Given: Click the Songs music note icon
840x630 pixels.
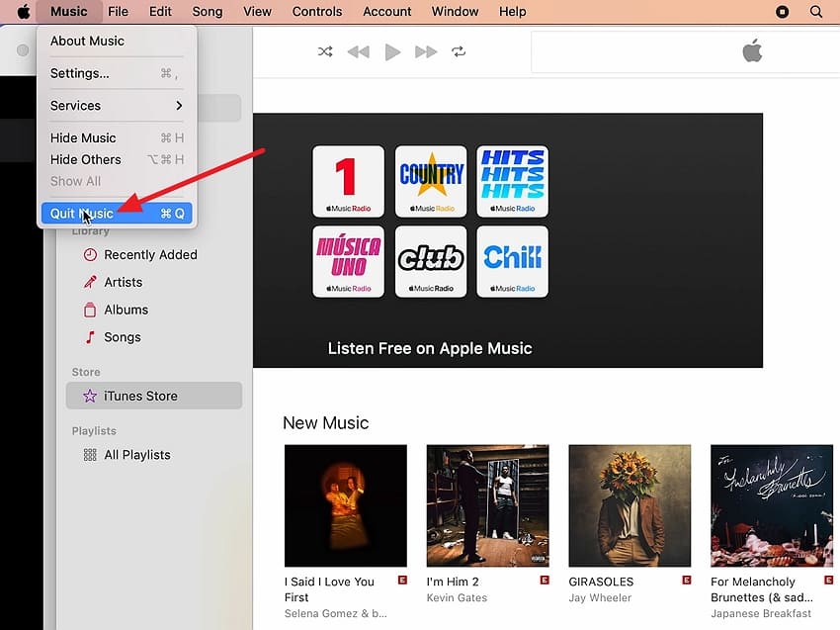Looking at the screenshot, I should 90,337.
